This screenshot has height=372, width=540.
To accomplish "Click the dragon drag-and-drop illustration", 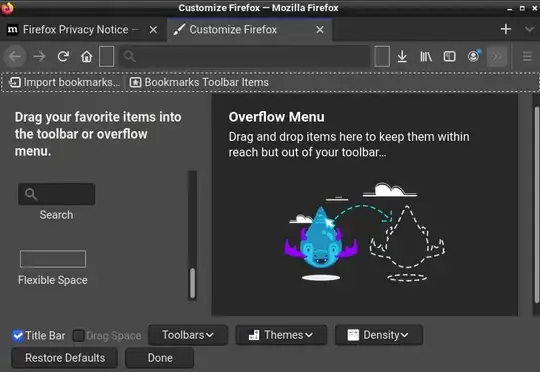I will click(364, 232).
